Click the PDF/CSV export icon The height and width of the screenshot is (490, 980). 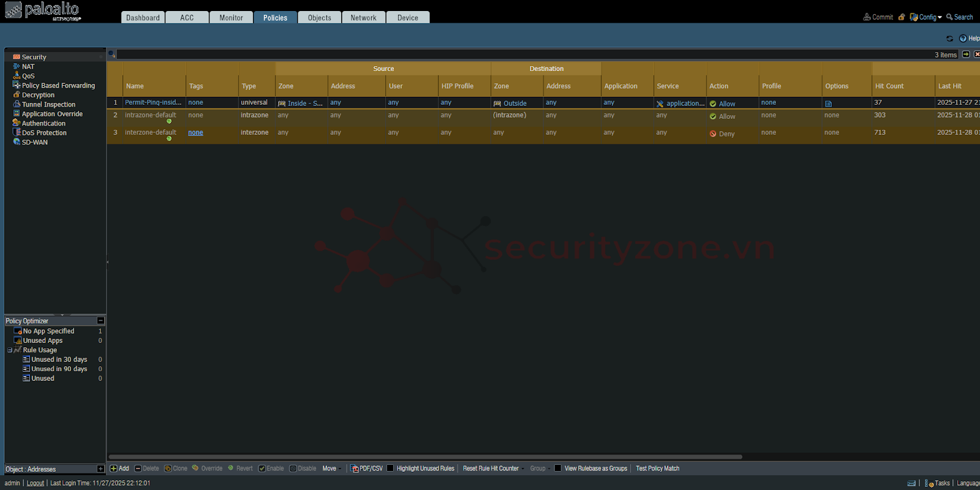[x=355, y=469]
